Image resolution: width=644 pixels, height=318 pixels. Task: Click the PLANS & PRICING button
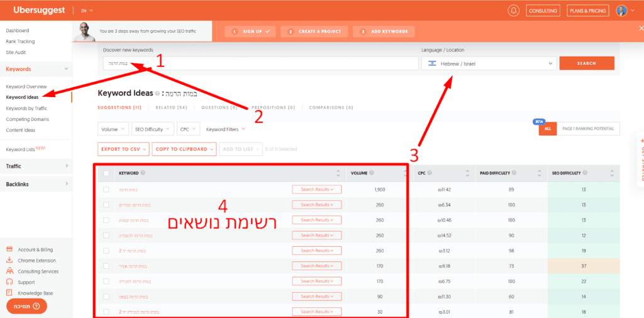point(588,11)
